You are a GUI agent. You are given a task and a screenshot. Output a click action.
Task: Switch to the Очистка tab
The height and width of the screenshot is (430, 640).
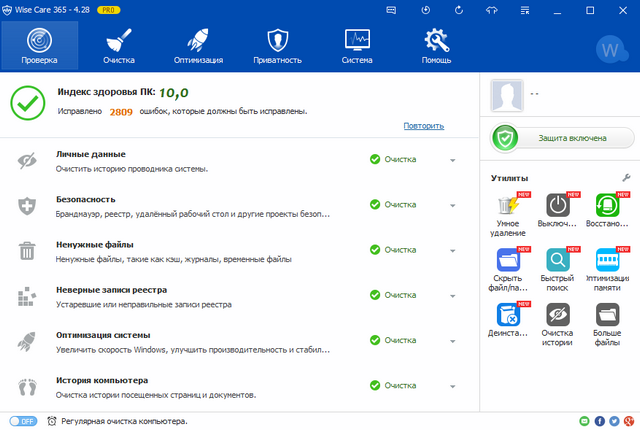point(118,45)
